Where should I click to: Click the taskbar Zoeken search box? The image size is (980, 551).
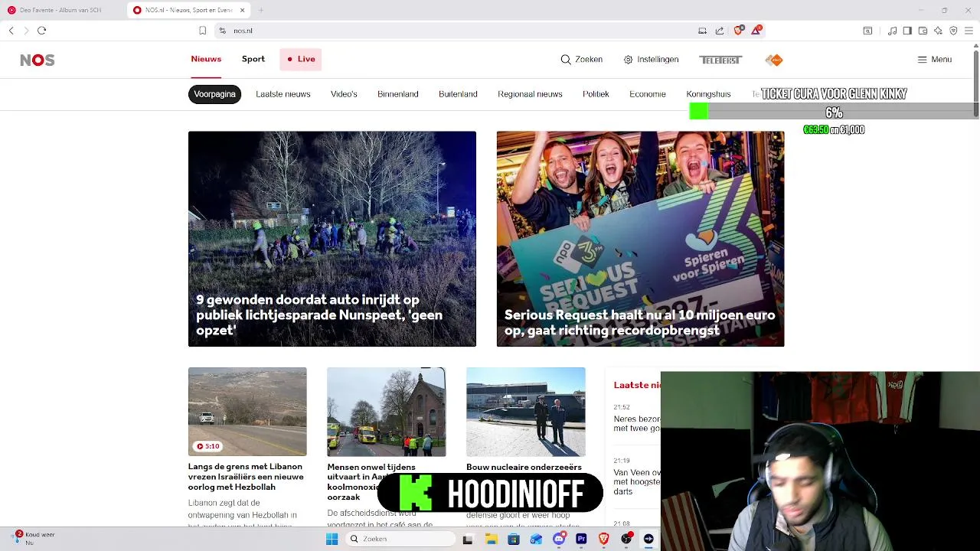[399, 539]
